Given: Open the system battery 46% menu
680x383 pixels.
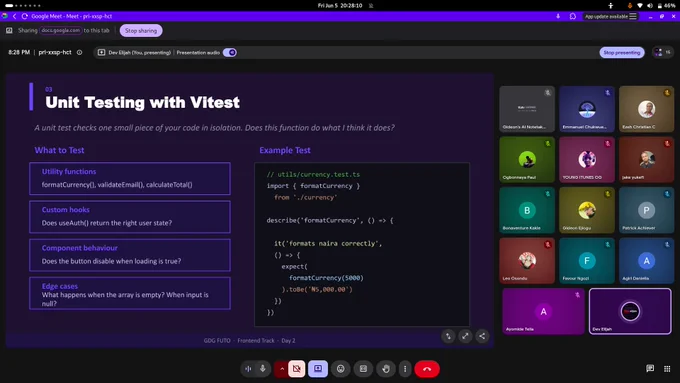Looking at the screenshot, I should point(667,6).
